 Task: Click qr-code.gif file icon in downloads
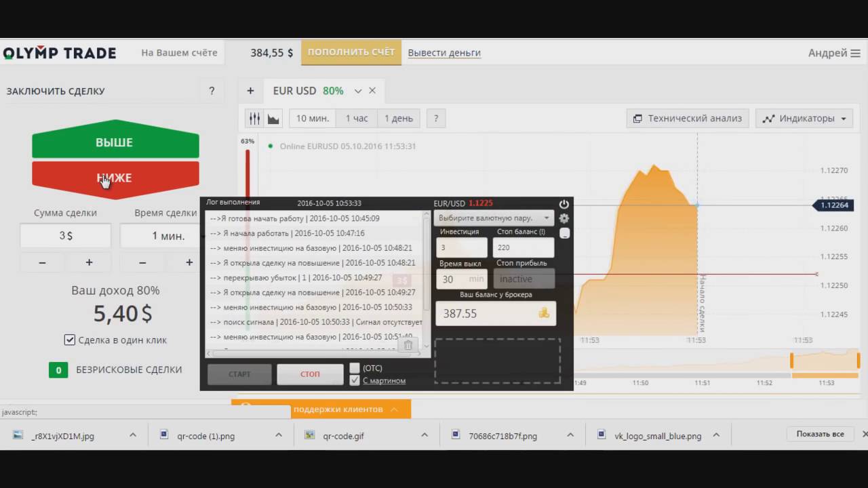(x=309, y=435)
